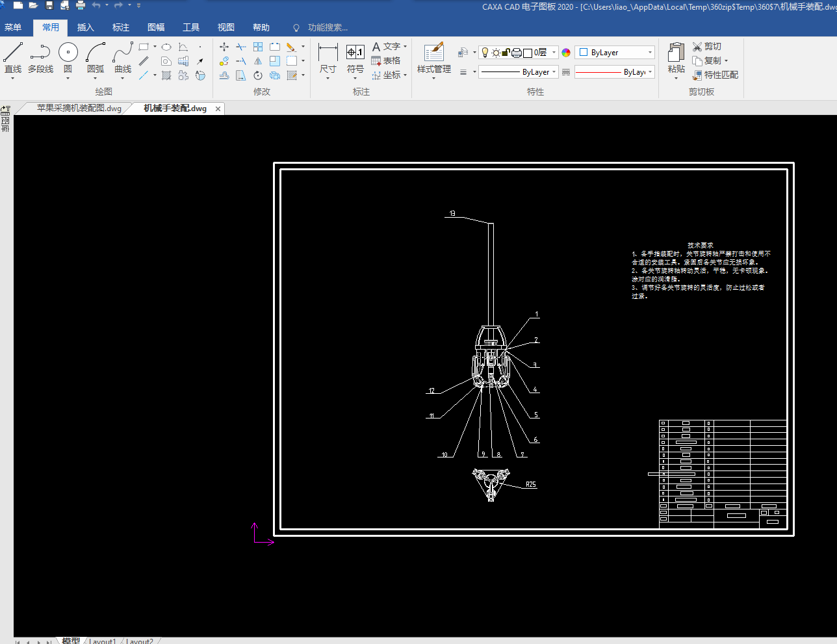This screenshot has width=837, height=644.
Task: Toggle the layer freeze sun icon
Action: pyautogui.click(x=496, y=53)
